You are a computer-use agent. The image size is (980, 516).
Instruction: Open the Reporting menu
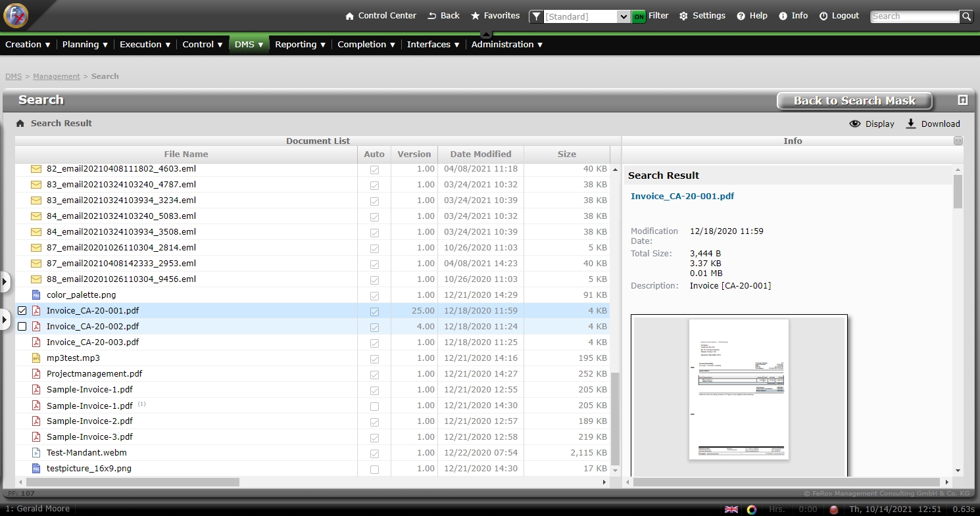click(x=301, y=45)
